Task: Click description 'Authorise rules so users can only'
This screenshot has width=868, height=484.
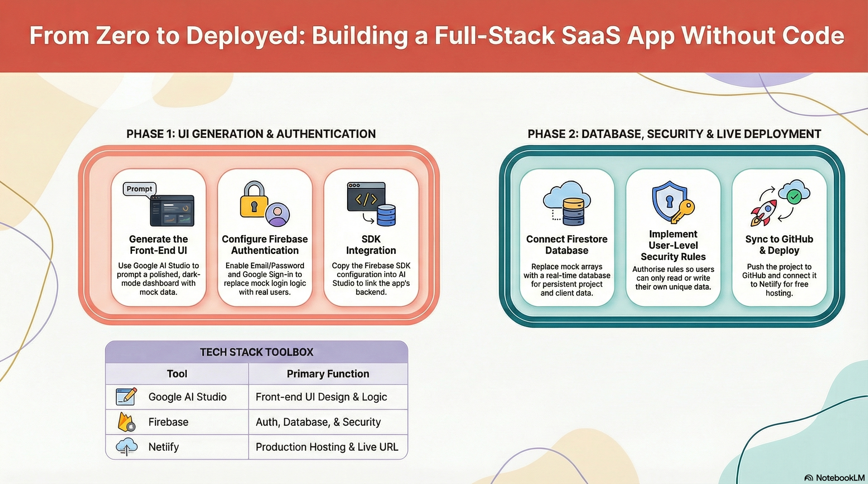Action: click(673, 278)
